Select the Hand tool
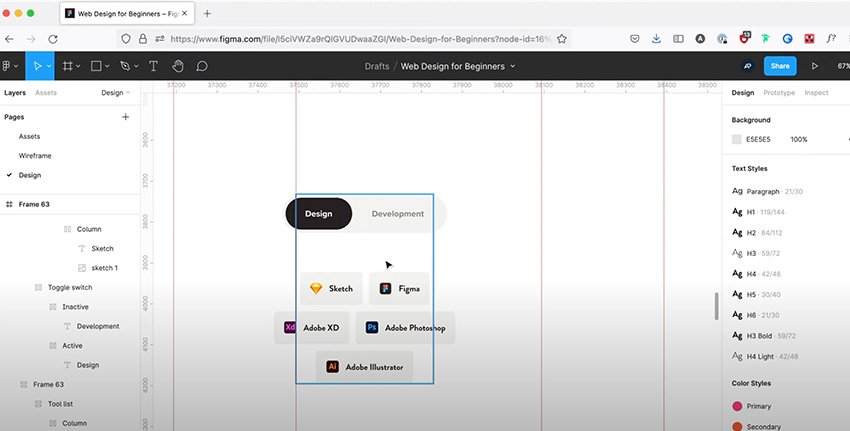Screen dimensions: 850x431 tap(178, 66)
